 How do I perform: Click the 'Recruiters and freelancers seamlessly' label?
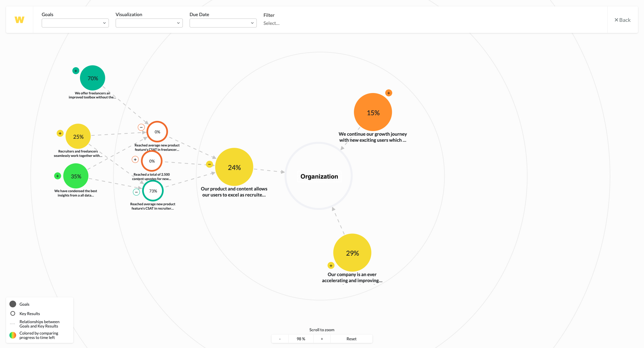click(78, 154)
